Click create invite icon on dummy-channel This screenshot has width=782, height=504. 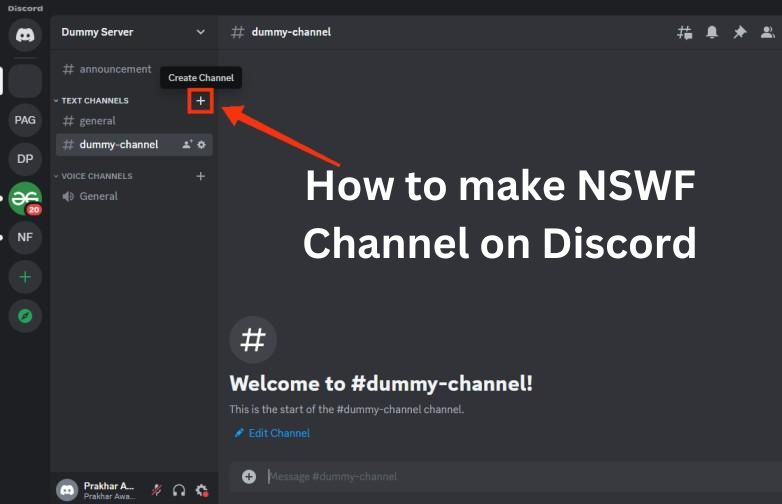coord(187,145)
